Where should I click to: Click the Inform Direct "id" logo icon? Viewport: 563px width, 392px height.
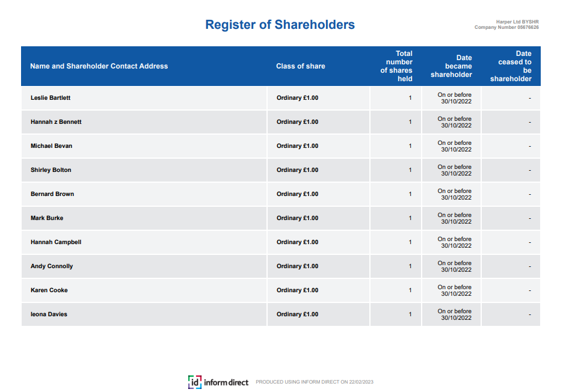[194, 382]
